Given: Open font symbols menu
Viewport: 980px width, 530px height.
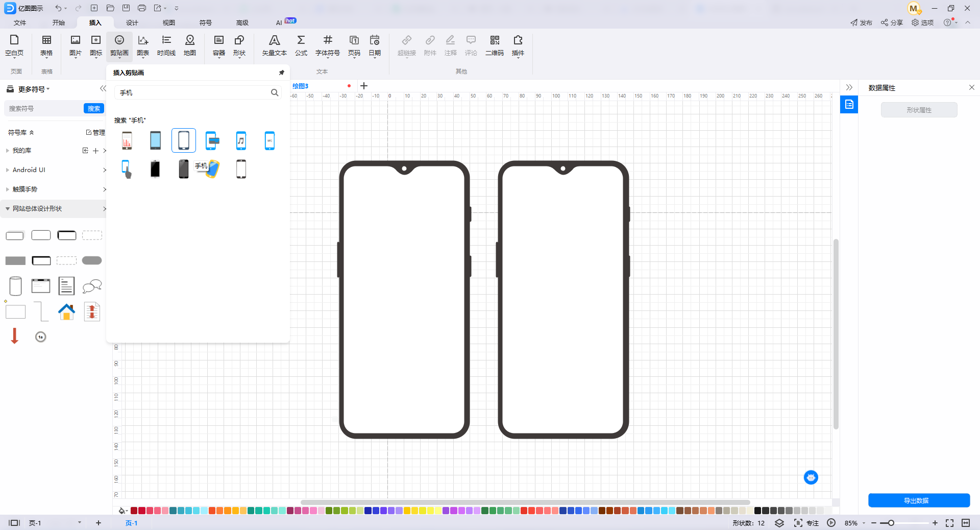Looking at the screenshot, I should [x=328, y=45].
